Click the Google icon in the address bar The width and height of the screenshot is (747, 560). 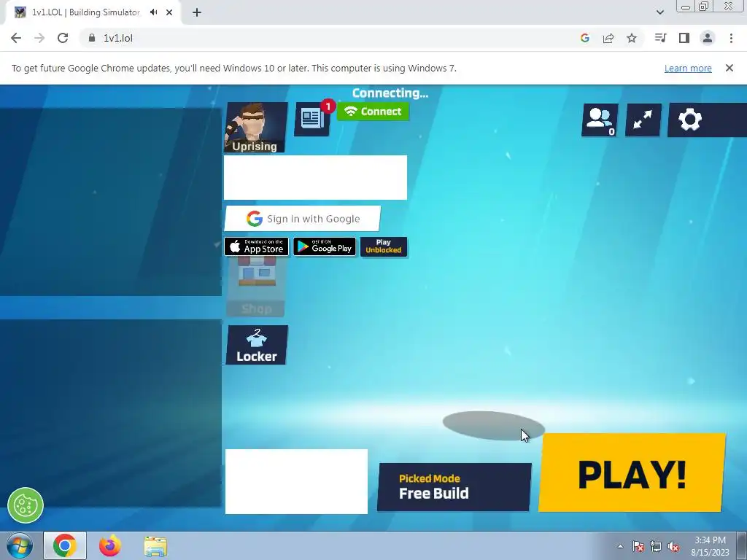(x=585, y=38)
